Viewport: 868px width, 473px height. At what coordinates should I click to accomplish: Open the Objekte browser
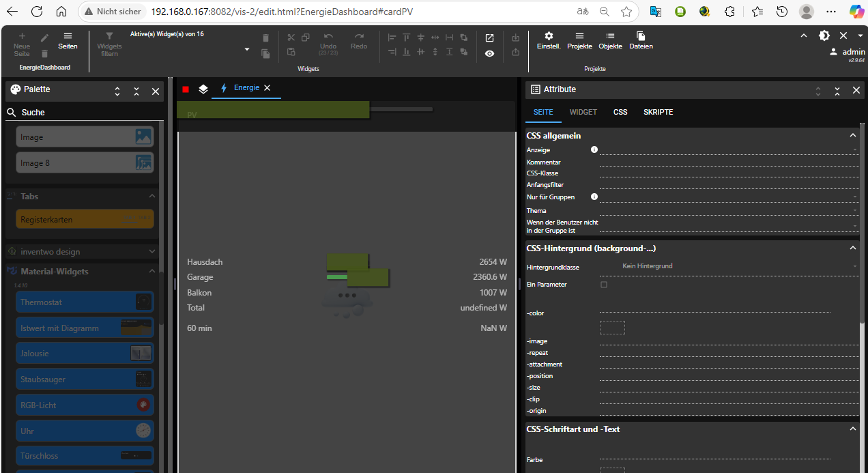click(x=610, y=40)
